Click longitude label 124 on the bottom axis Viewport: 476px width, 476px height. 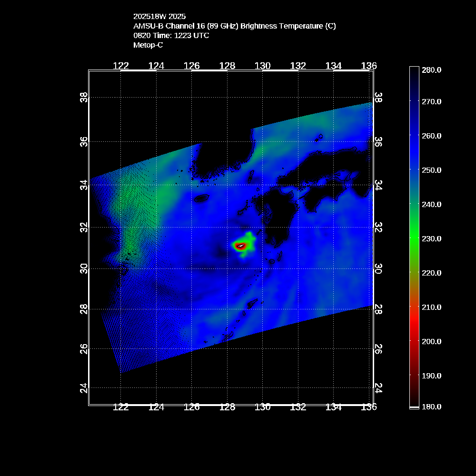click(156, 407)
